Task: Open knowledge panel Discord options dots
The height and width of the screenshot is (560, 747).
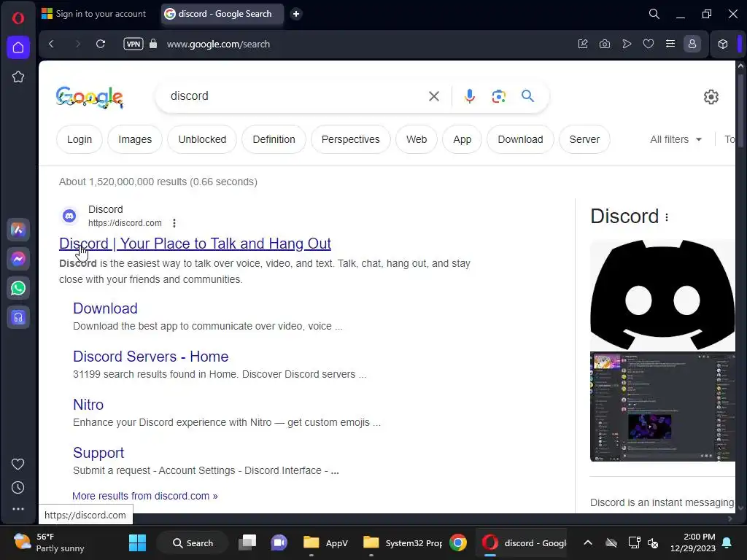Action: click(x=667, y=217)
